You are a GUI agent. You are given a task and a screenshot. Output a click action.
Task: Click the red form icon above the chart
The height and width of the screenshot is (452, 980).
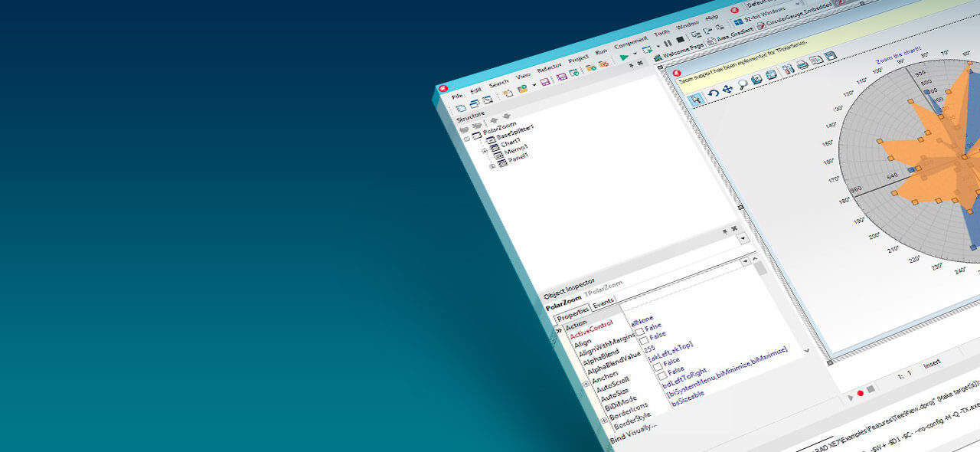pyautogui.click(x=677, y=73)
